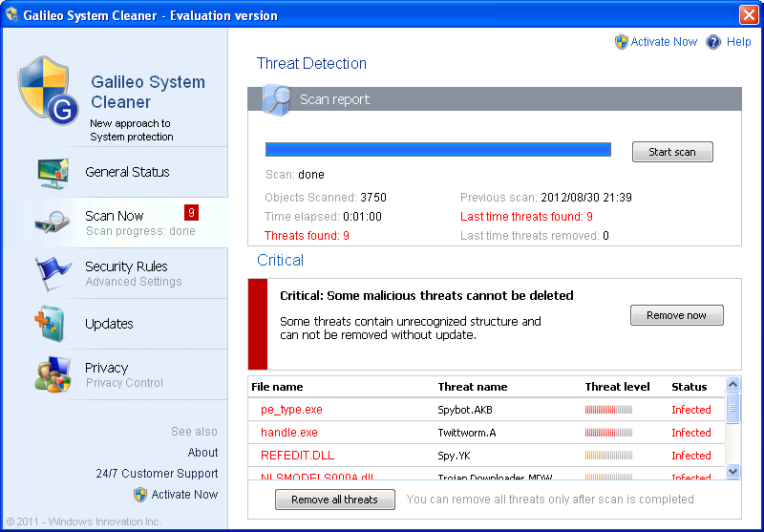
Task: Click the title bar shield icon
Action: 11,14
